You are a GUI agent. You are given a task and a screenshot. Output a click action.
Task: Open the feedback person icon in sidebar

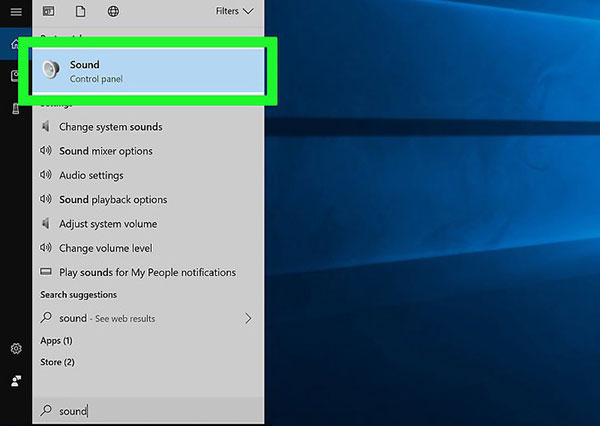coord(16,380)
